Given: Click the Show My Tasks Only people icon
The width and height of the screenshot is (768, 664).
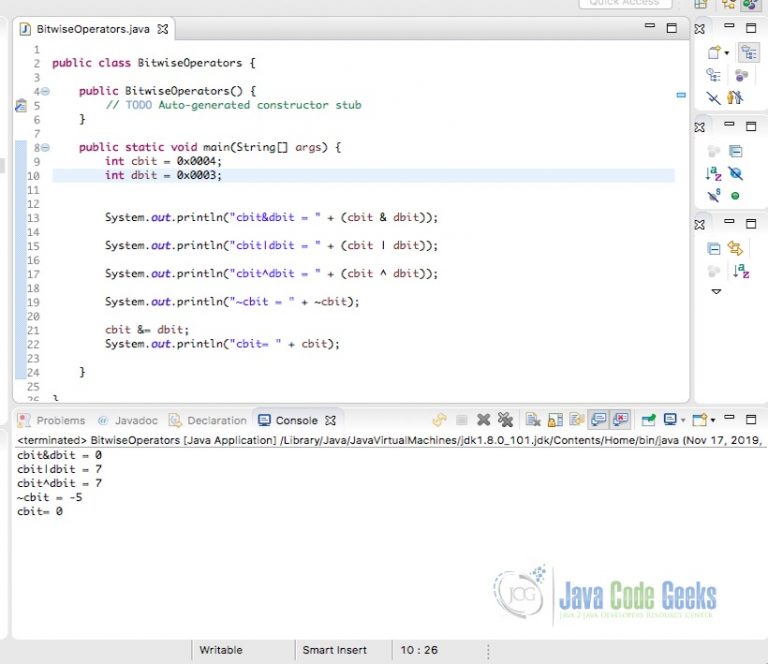Looking at the screenshot, I should coord(735,98).
